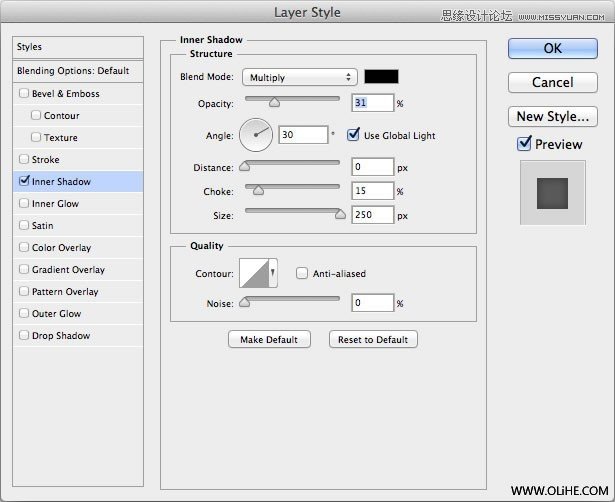Click the layer style preview thumbnail

coord(553,193)
